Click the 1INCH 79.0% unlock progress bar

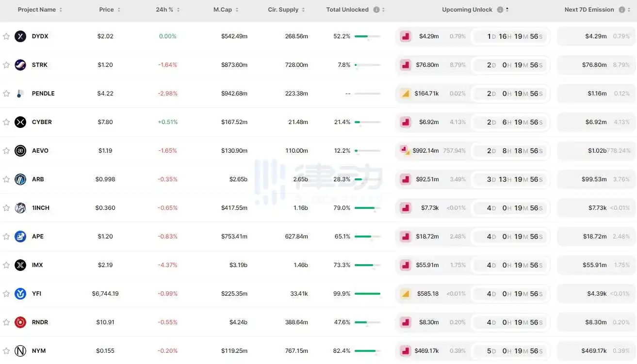point(367,208)
